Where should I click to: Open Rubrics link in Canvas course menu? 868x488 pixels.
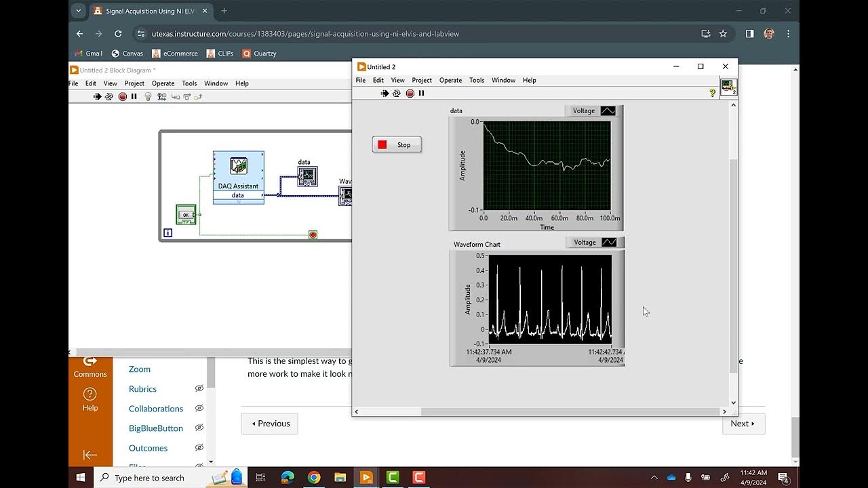click(142, 389)
